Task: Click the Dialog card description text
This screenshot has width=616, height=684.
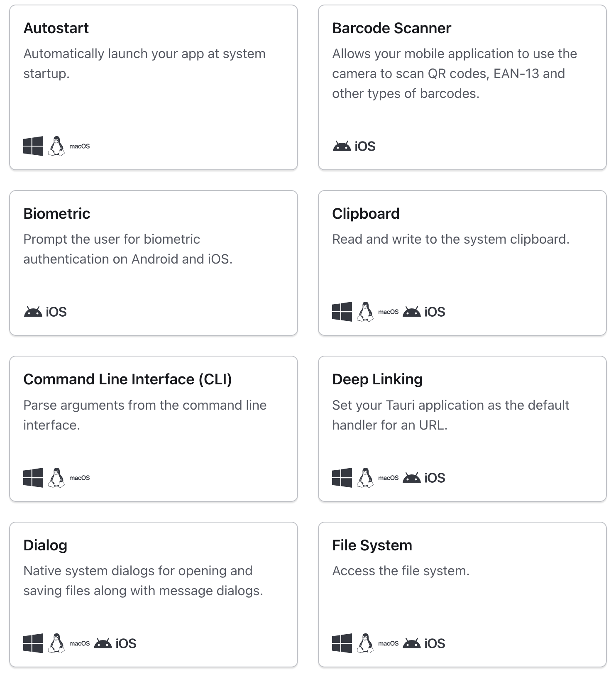Action: click(x=143, y=581)
